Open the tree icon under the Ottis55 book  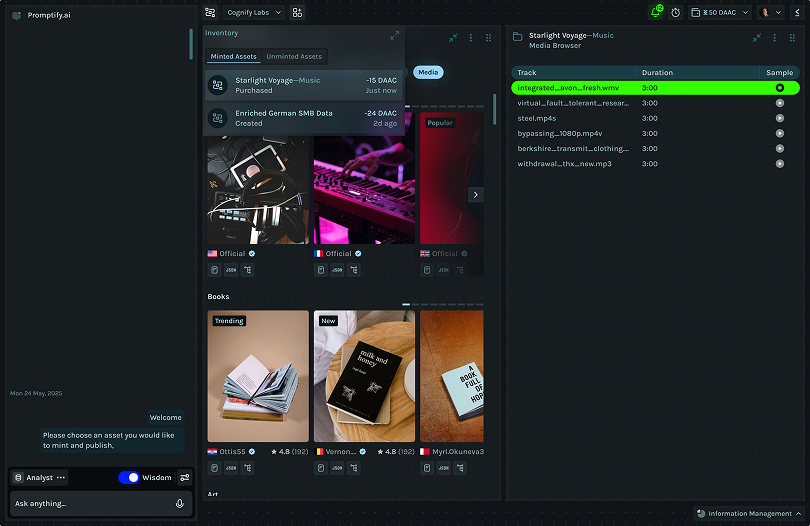(247, 468)
